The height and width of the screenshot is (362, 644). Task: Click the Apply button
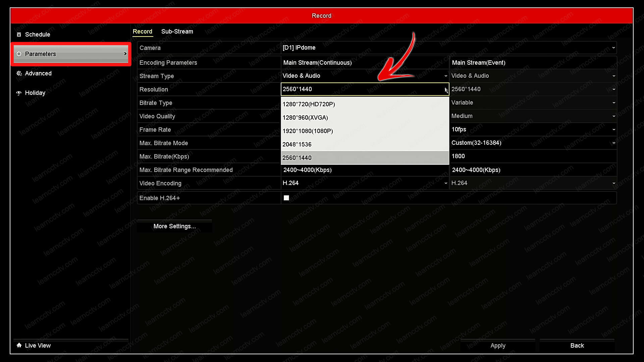[498, 346]
